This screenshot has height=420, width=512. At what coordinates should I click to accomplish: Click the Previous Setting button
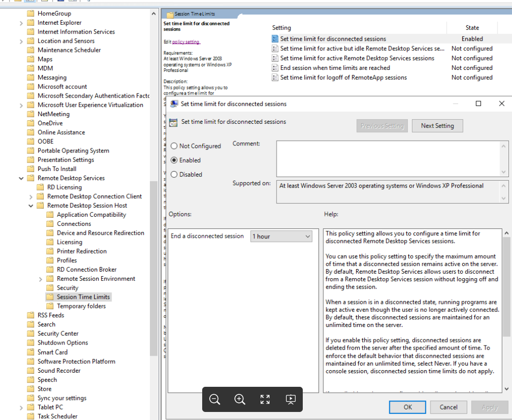coord(382,126)
